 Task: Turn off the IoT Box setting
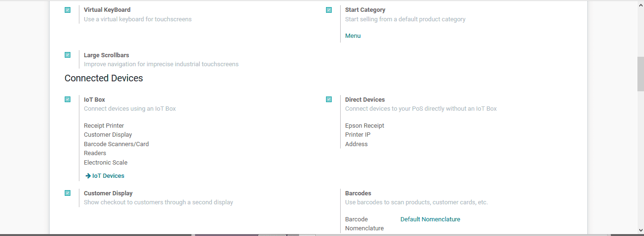click(68, 99)
